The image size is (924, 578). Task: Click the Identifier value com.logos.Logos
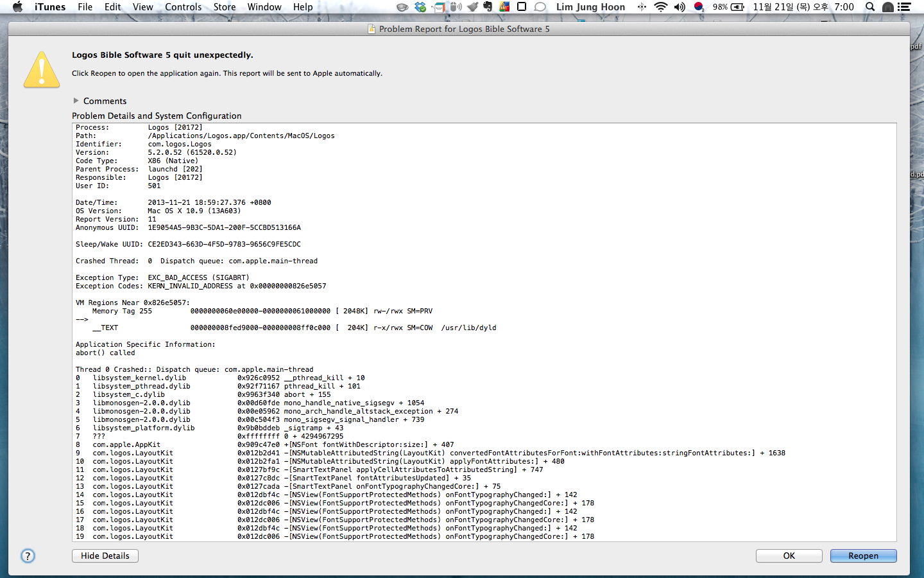click(180, 144)
